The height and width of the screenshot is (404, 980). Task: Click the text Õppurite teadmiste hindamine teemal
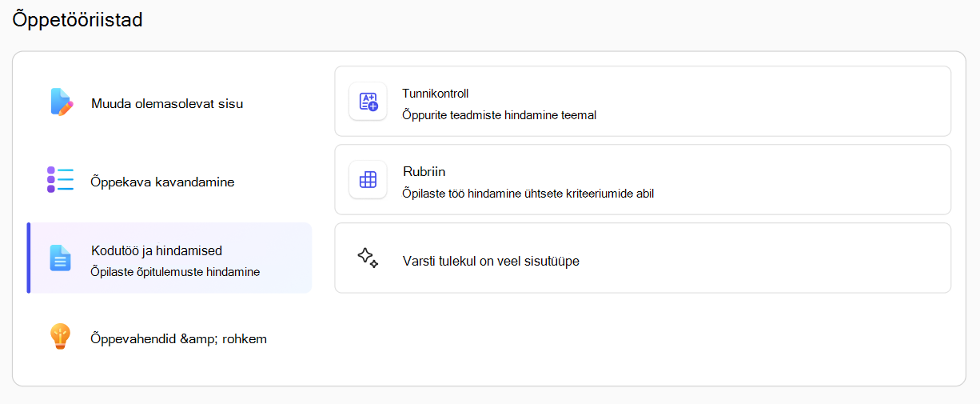pyautogui.click(x=500, y=114)
